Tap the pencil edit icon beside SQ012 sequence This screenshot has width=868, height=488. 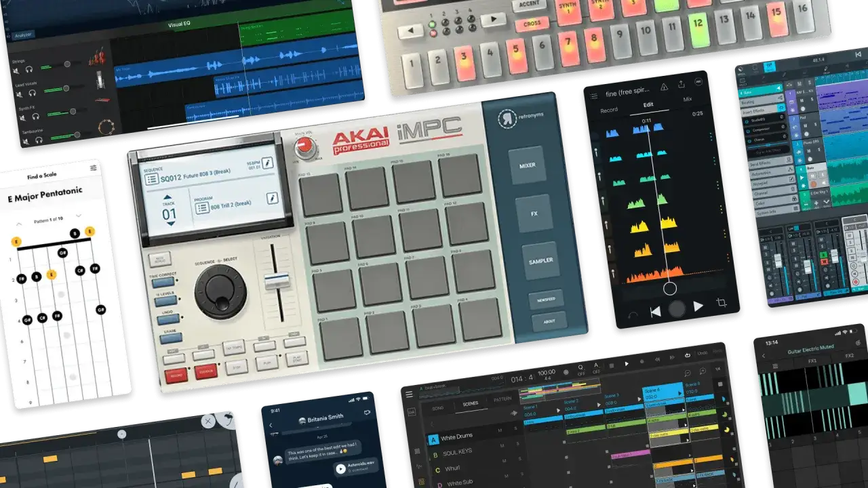(268, 163)
